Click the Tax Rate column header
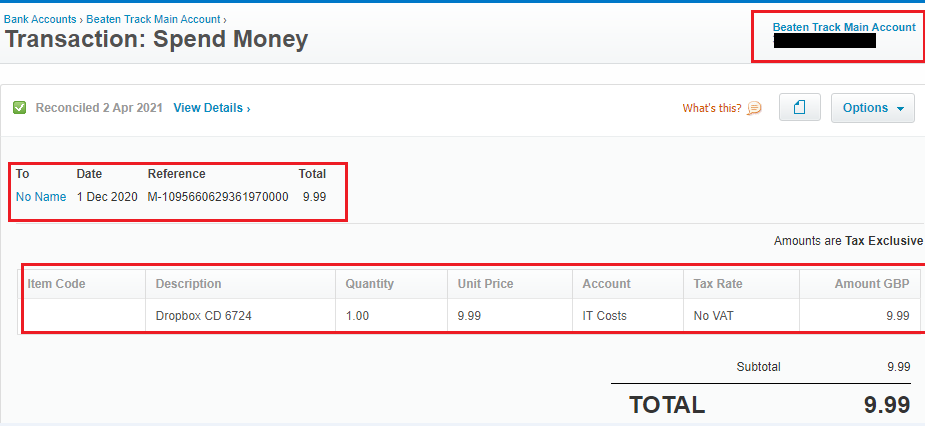The height and width of the screenshot is (426, 925). point(718,284)
